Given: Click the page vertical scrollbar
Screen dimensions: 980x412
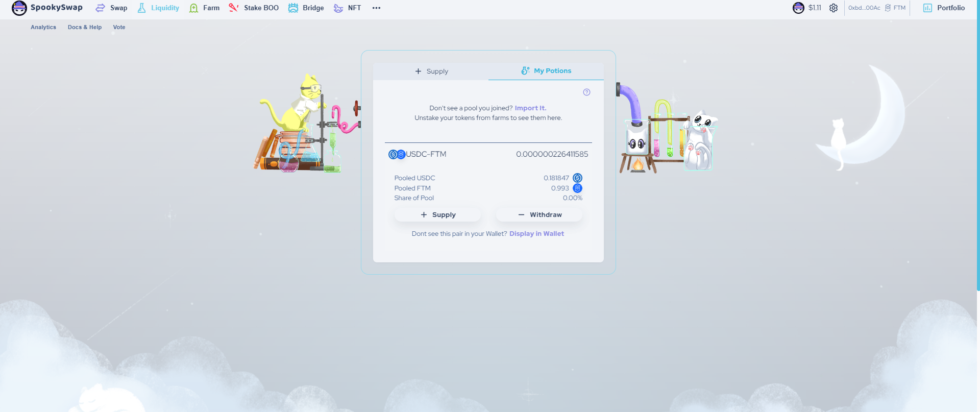Looking at the screenshot, I should click(x=978, y=146).
